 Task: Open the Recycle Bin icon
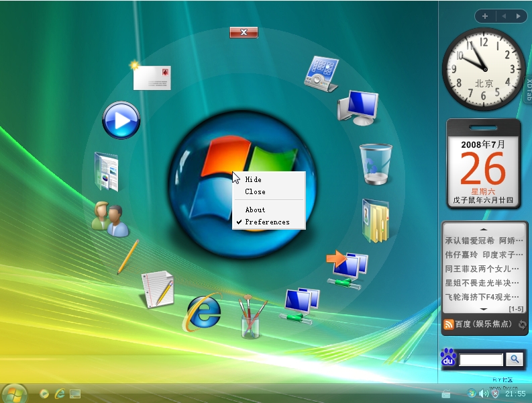tap(376, 164)
